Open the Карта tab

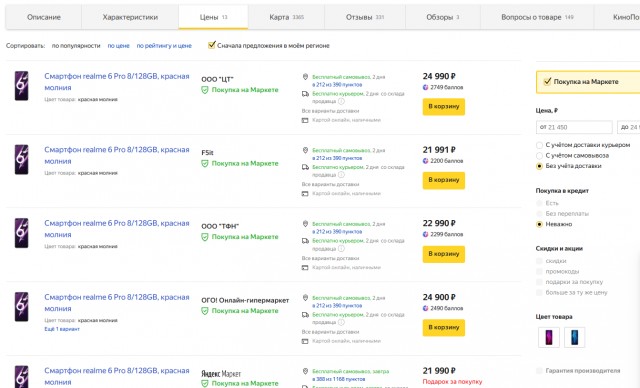coord(286,17)
